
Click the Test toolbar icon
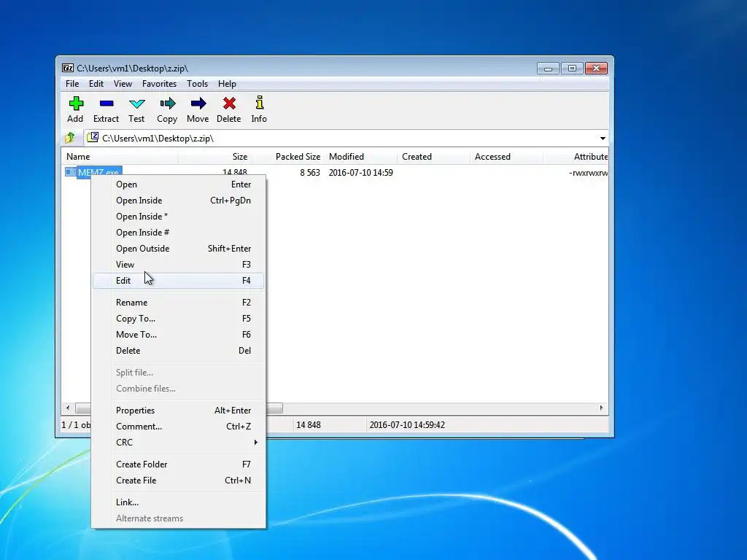click(136, 104)
